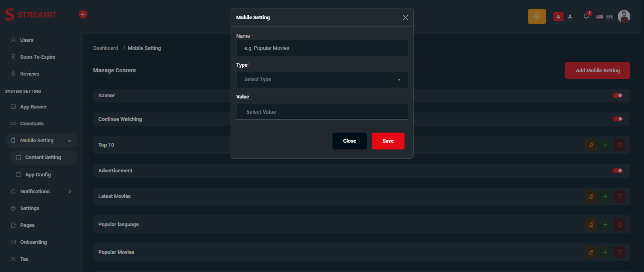This screenshot has height=272, width=644.
Task: Open the Select Type dropdown
Action: (x=322, y=80)
